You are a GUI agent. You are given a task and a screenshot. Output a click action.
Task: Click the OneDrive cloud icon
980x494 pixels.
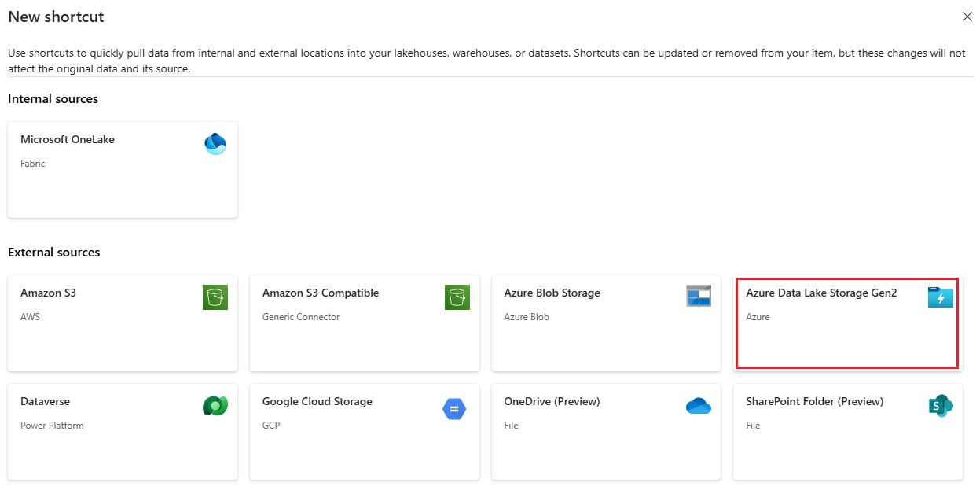(x=699, y=406)
